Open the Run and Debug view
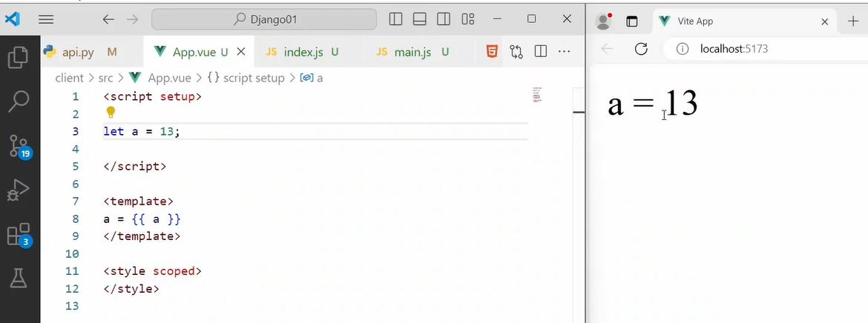 (x=18, y=190)
